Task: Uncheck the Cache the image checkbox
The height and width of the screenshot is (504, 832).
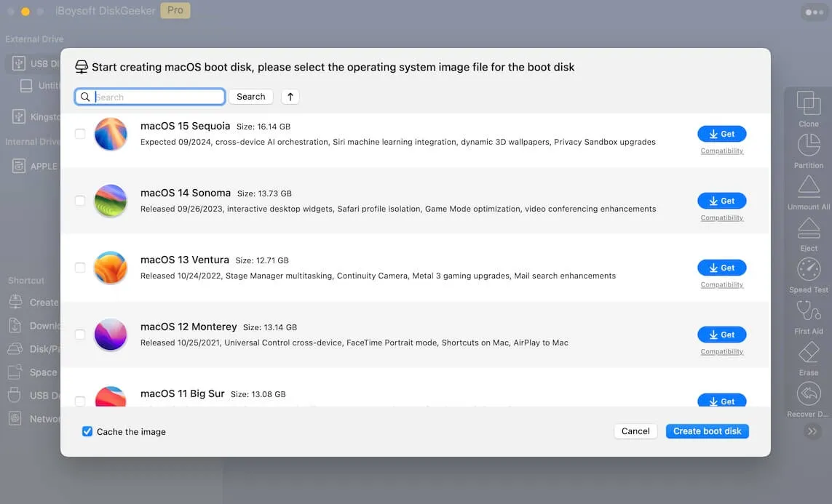Action: (x=87, y=431)
